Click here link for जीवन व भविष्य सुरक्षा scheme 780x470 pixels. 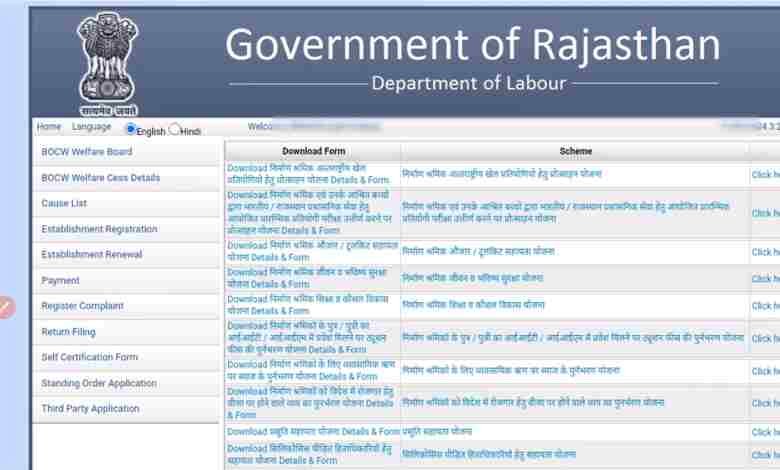766,279
